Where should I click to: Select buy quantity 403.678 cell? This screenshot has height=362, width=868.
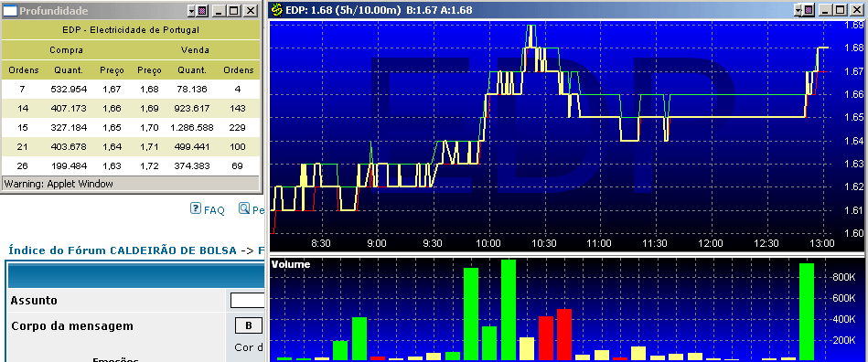coord(69,146)
